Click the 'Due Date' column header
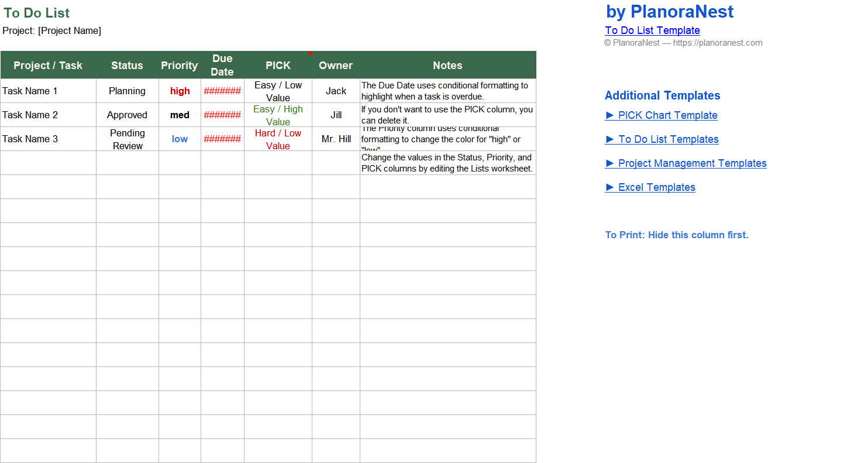The width and height of the screenshot is (868, 463). [222, 65]
